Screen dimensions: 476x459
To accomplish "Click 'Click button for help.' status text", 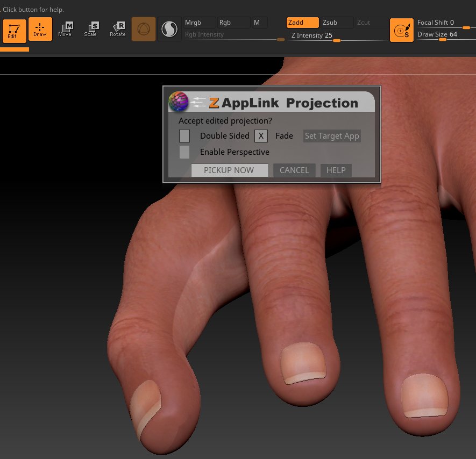I will [33, 10].
